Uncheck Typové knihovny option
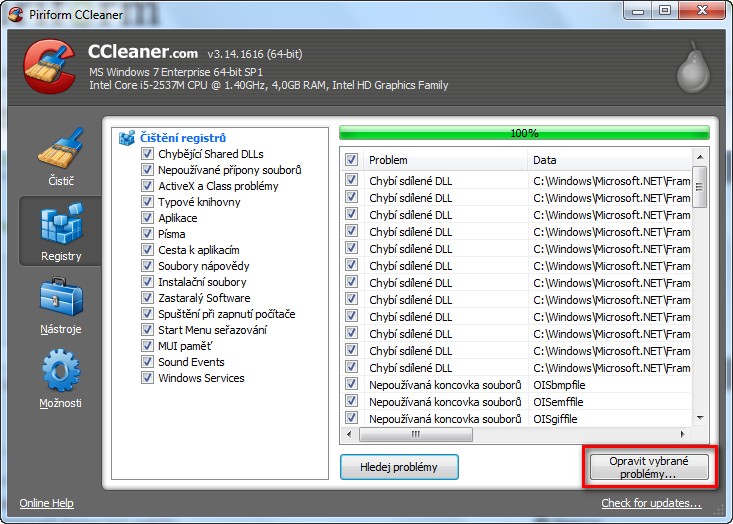Screen dimensions: 733x524 147,201
